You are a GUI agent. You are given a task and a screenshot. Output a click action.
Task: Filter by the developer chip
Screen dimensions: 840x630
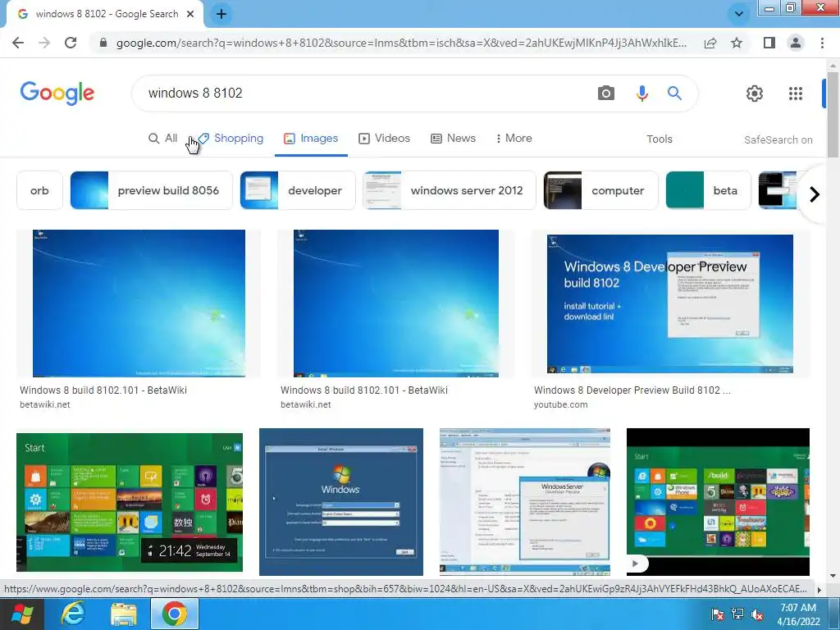pyautogui.click(x=298, y=190)
